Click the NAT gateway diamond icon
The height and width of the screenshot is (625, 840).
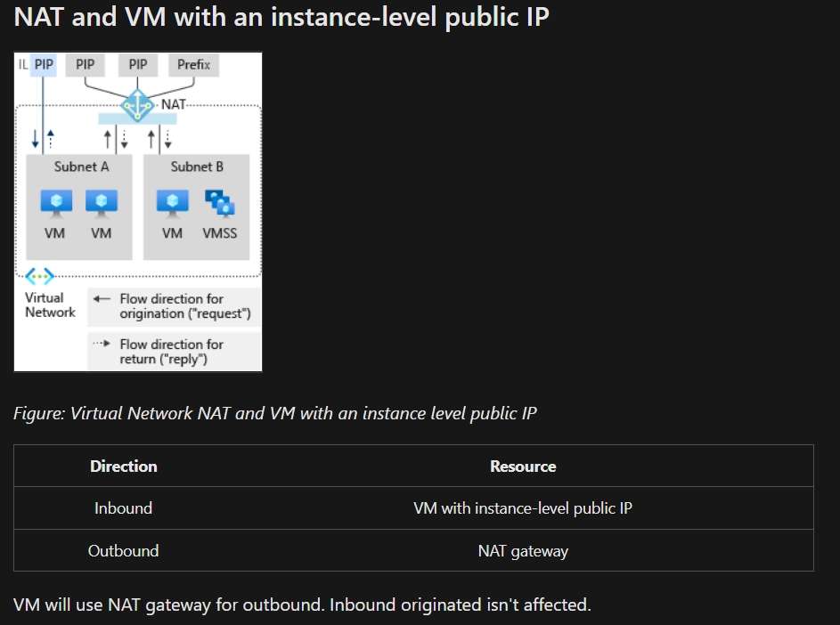coord(138,105)
